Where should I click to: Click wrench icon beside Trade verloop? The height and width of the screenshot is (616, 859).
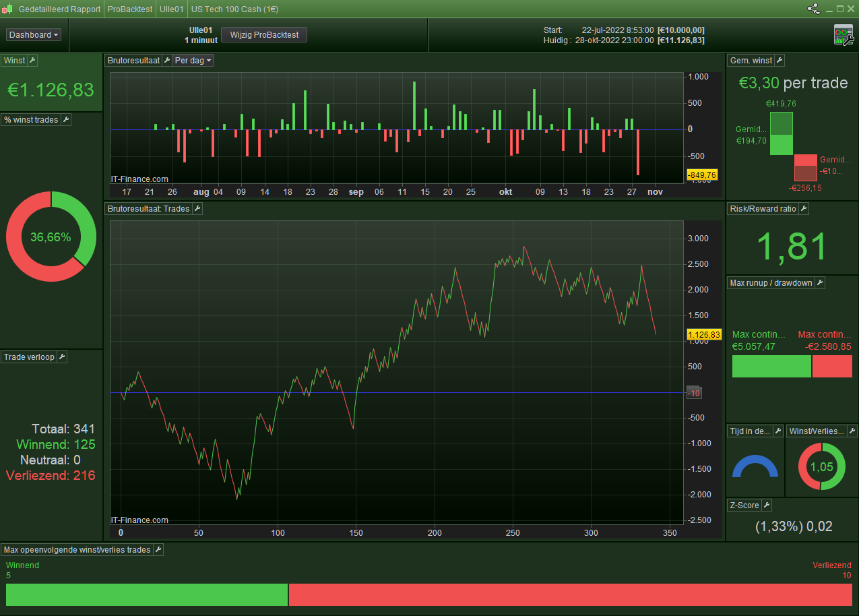(x=62, y=357)
